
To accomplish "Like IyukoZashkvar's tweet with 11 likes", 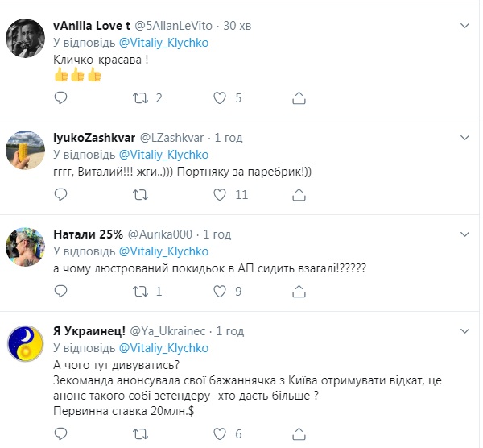I will tap(220, 195).
